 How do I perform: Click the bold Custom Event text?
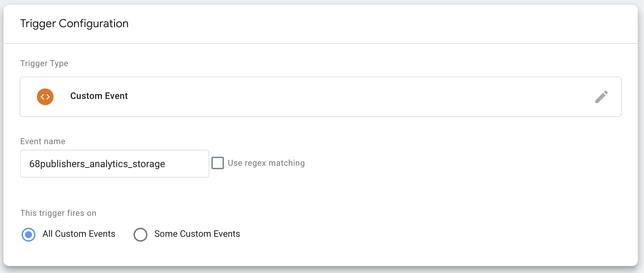(x=99, y=96)
